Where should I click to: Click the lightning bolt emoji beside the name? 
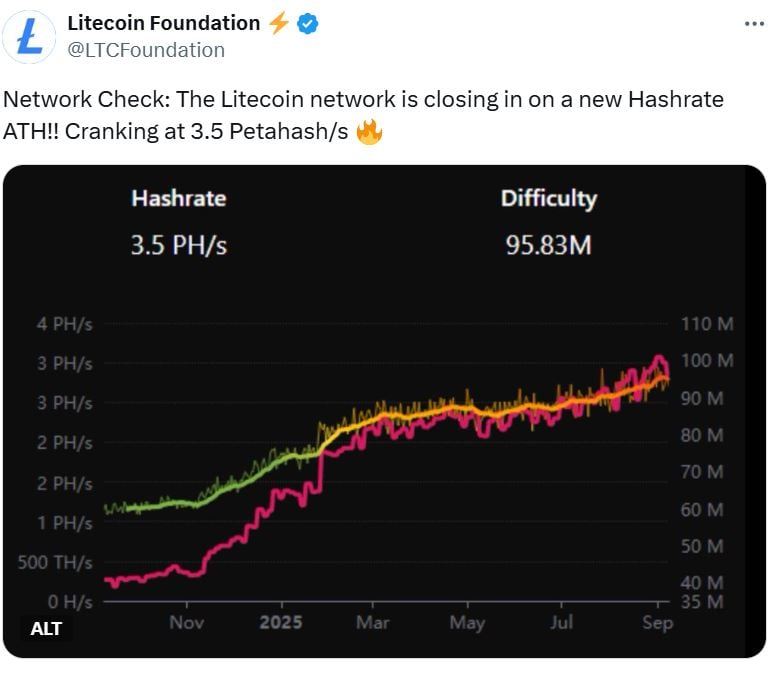(279, 23)
